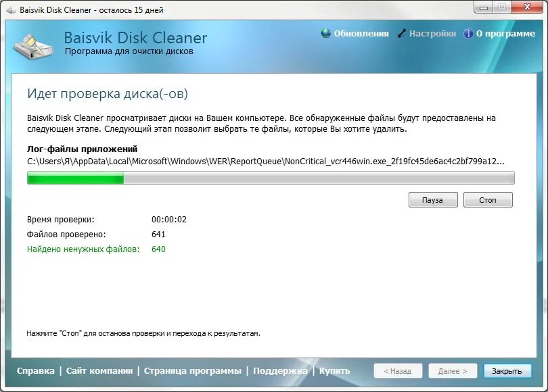This screenshot has height=392, width=548.
Task: Click the small app icon in title bar
Action: 12,10
